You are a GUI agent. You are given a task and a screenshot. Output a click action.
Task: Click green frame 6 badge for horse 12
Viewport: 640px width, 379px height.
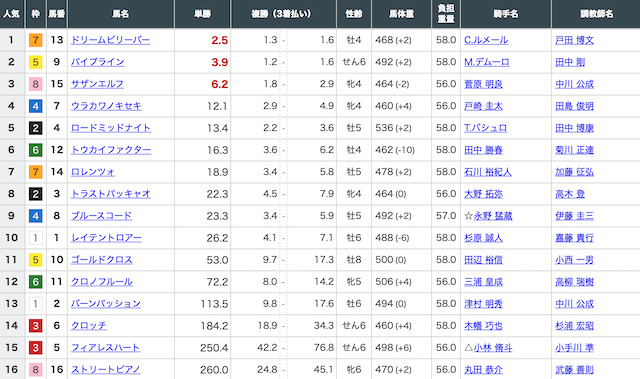pyautogui.click(x=36, y=150)
